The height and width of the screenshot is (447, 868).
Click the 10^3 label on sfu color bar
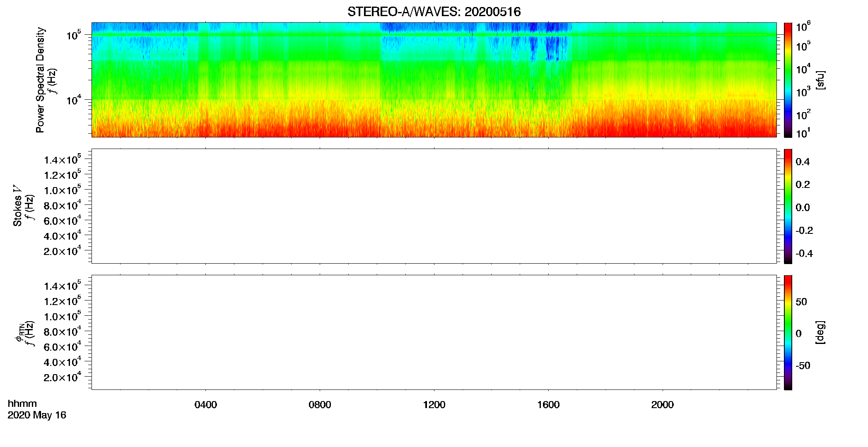tap(803, 92)
